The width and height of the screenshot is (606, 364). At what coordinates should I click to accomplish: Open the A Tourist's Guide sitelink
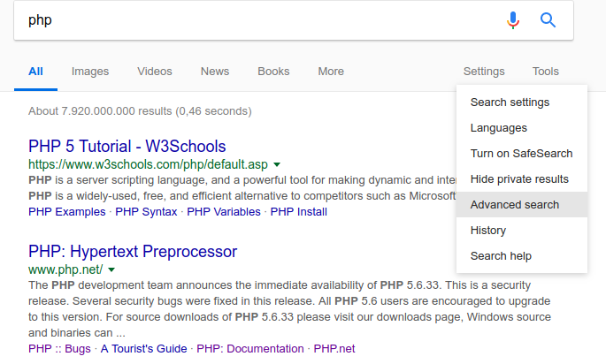(x=144, y=349)
